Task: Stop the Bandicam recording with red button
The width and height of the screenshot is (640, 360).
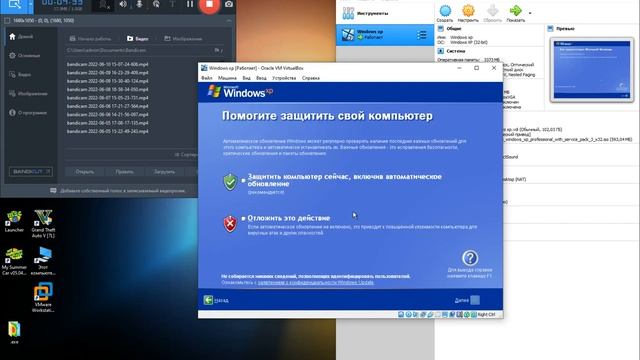Action: tap(209, 4)
